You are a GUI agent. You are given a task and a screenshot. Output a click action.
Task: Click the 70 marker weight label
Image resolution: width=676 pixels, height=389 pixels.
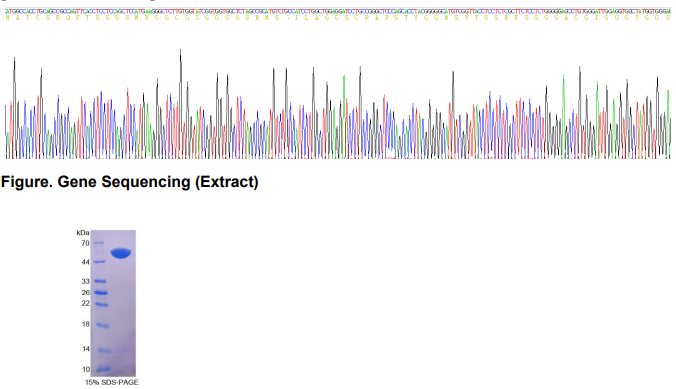(85, 243)
